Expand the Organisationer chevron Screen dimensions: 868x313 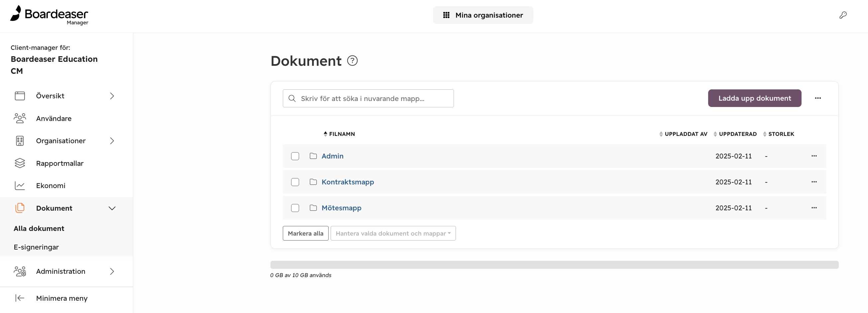112,141
